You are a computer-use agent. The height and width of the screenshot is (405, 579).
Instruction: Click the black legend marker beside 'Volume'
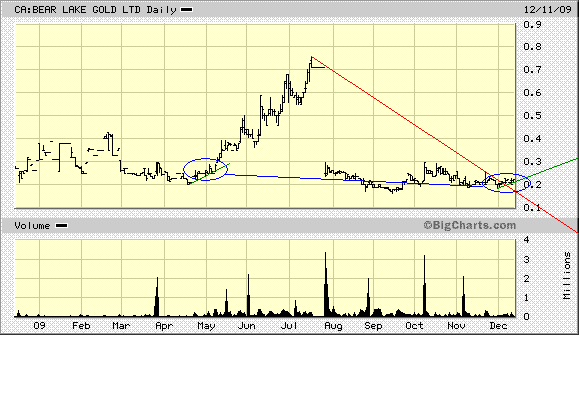click(61, 226)
